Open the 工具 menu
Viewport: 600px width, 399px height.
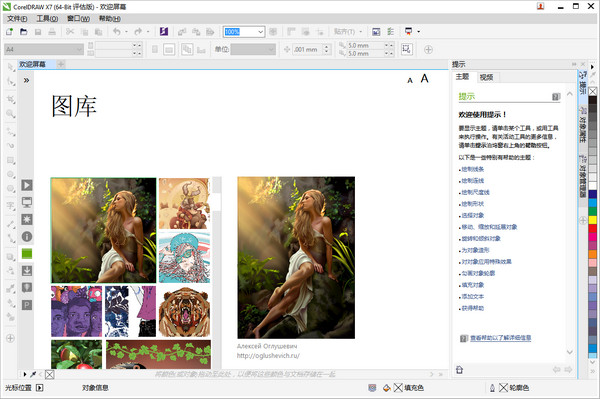pyautogui.click(x=47, y=18)
